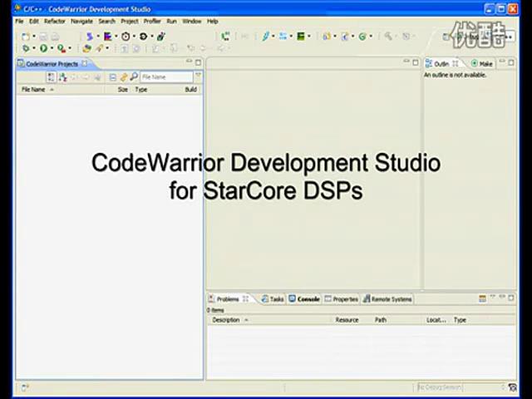Click the Type column header in Projects
Screen dimensions: 532x399
point(141,90)
